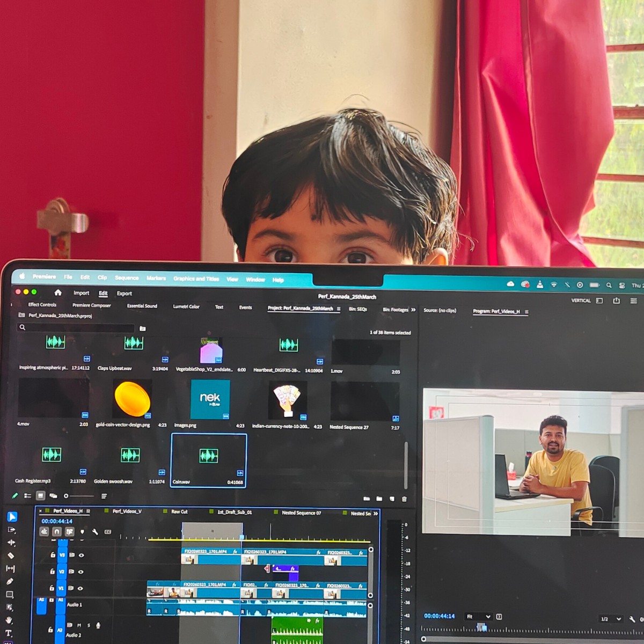Select the gold-coin-vector-design.png thumbnail
The height and width of the screenshot is (644, 644).
133,398
